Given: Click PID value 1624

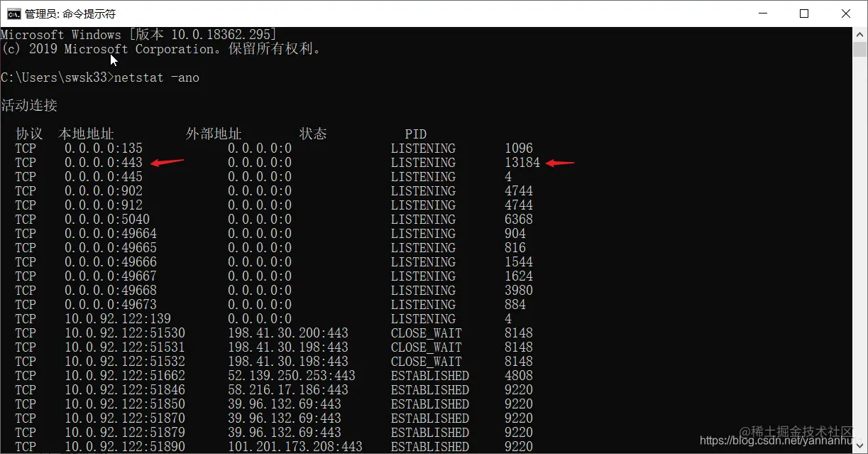Looking at the screenshot, I should click(519, 276).
